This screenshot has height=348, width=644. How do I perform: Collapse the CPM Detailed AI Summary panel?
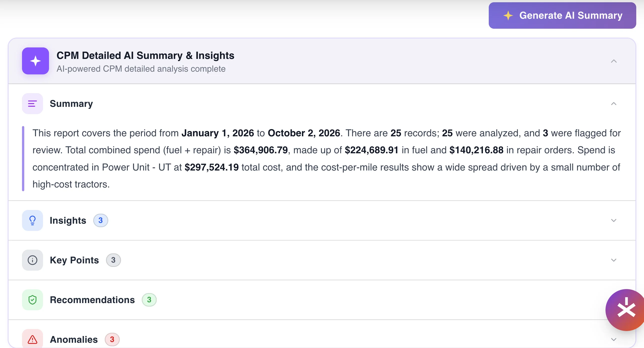[614, 61]
